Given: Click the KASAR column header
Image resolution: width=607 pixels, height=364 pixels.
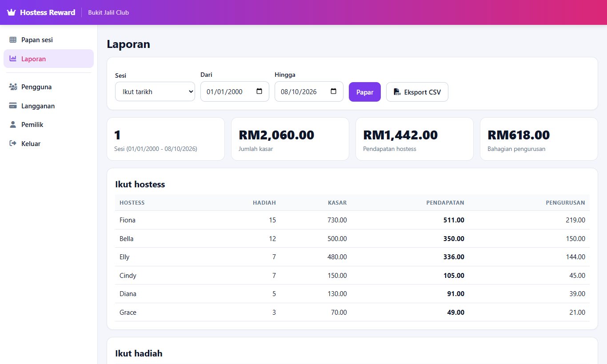Looking at the screenshot, I should click(x=337, y=203).
